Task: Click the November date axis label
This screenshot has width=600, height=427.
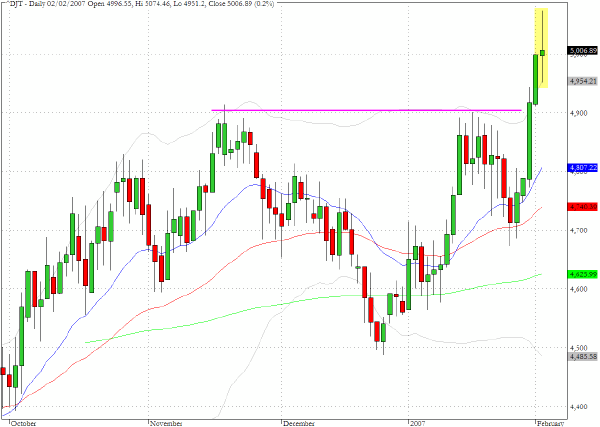Action: tap(166, 423)
